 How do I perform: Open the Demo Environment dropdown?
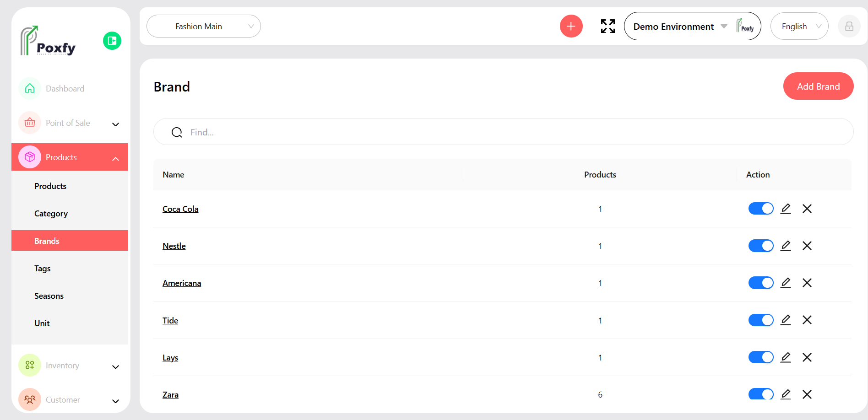pos(692,26)
